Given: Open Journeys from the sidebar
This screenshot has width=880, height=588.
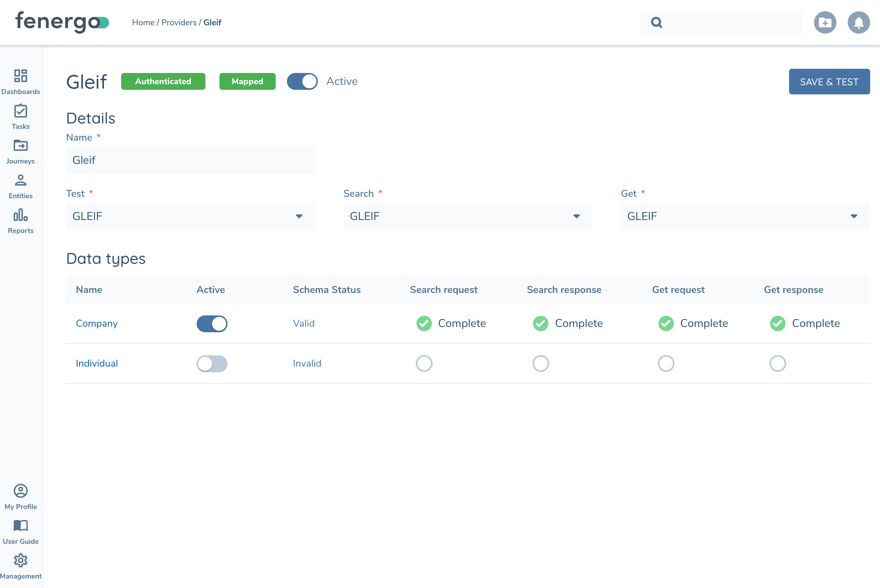Looking at the screenshot, I should coord(21,146).
